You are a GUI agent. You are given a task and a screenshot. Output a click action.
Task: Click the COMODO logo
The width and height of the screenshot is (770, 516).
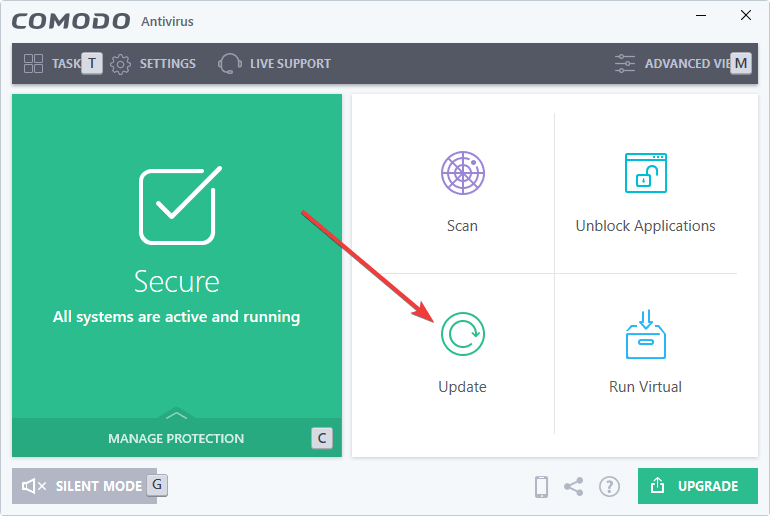coord(71,22)
